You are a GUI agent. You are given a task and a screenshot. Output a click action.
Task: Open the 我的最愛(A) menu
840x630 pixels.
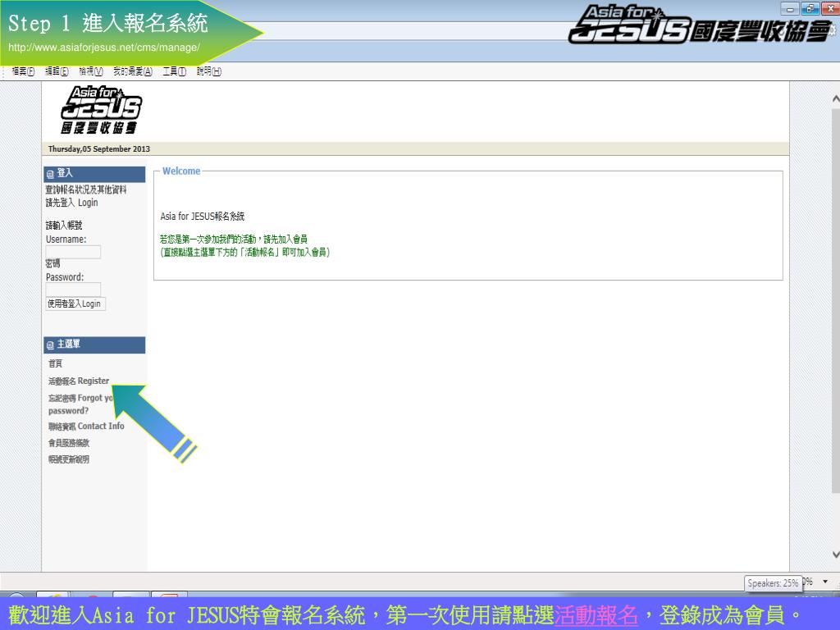(132, 71)
